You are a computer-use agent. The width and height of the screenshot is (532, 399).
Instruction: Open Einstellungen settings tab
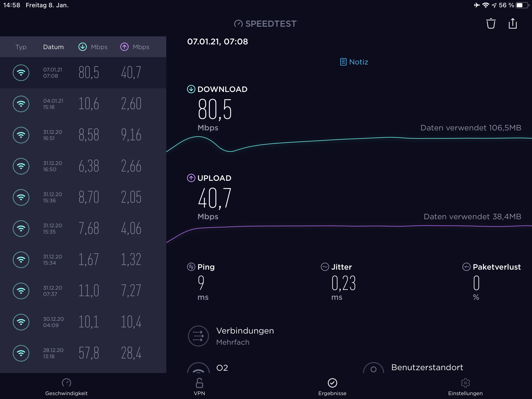pyautogui.click(x=465, y=387)
